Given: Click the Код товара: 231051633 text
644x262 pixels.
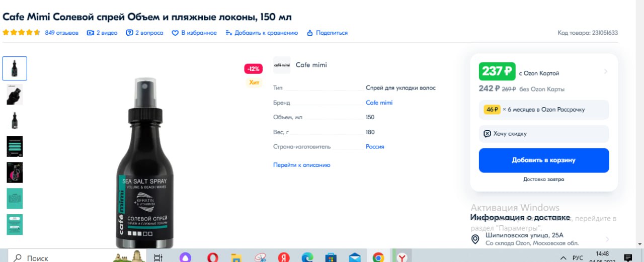Looking at the screenshot, I should point(588,33).
